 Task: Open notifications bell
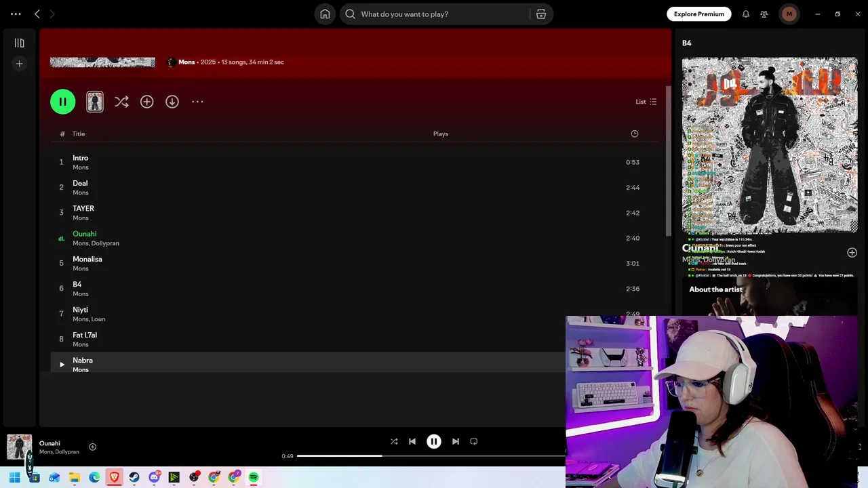pos(746,14)
